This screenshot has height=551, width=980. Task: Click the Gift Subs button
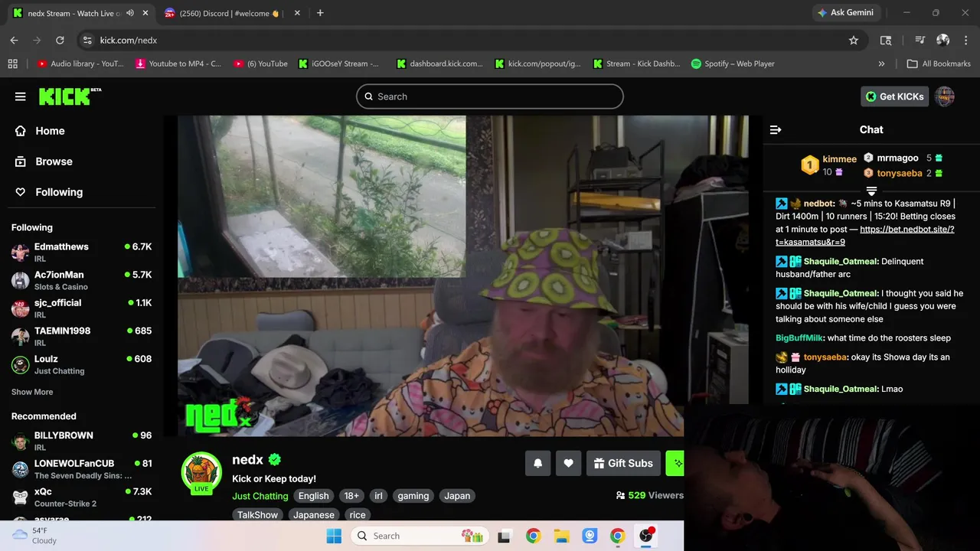[623, 463]
